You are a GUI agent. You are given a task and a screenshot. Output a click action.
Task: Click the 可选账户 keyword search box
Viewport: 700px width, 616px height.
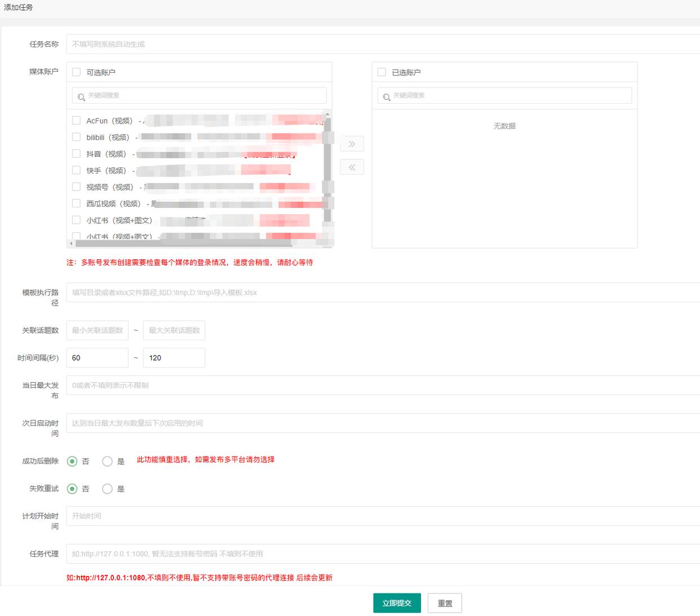coord(199,95)
